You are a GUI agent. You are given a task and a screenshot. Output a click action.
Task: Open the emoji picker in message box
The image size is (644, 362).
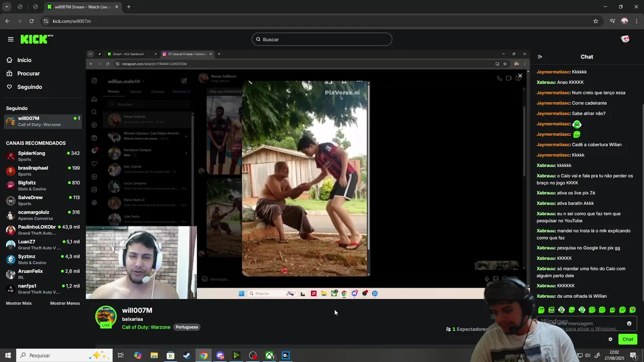[629, 323]
